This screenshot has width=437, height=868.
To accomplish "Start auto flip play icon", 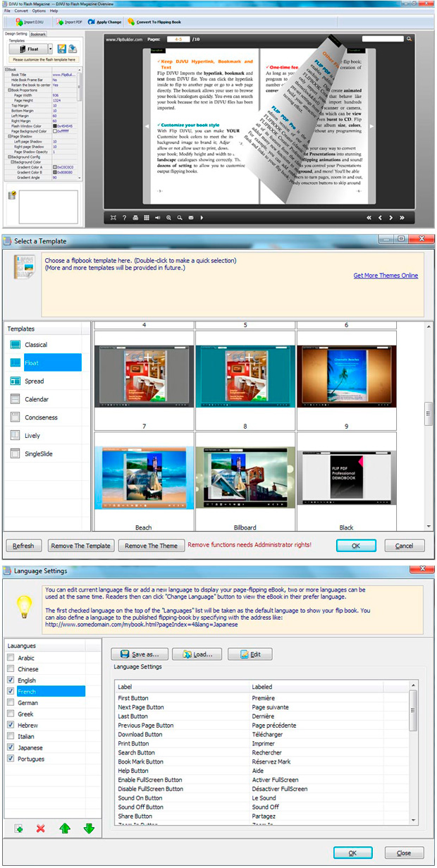I will pos(203,218).
